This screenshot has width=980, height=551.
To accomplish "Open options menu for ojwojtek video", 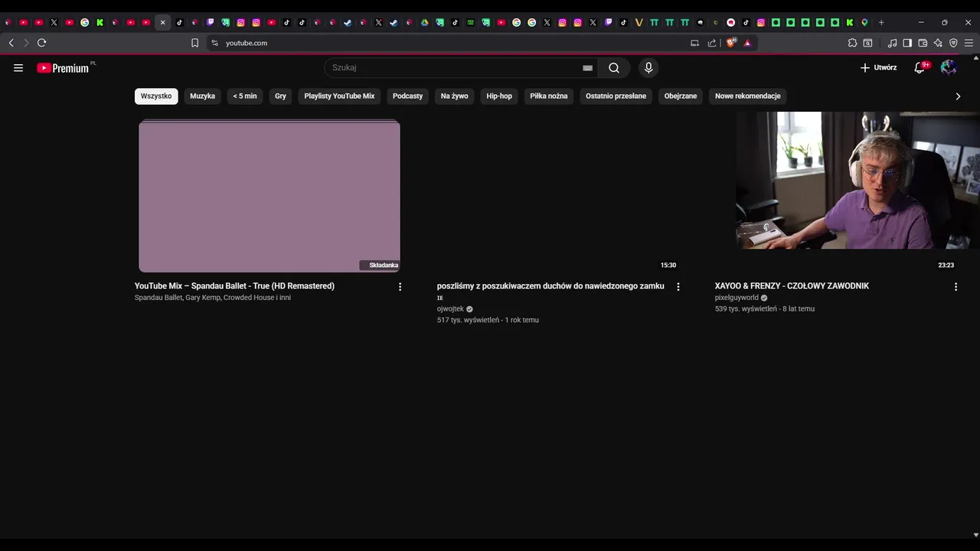I will coord(678,287).
